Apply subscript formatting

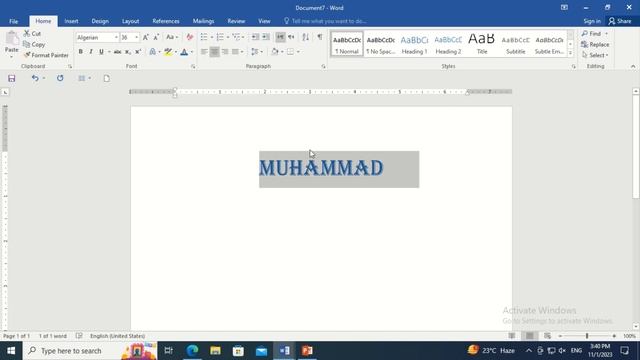[128, 52]
